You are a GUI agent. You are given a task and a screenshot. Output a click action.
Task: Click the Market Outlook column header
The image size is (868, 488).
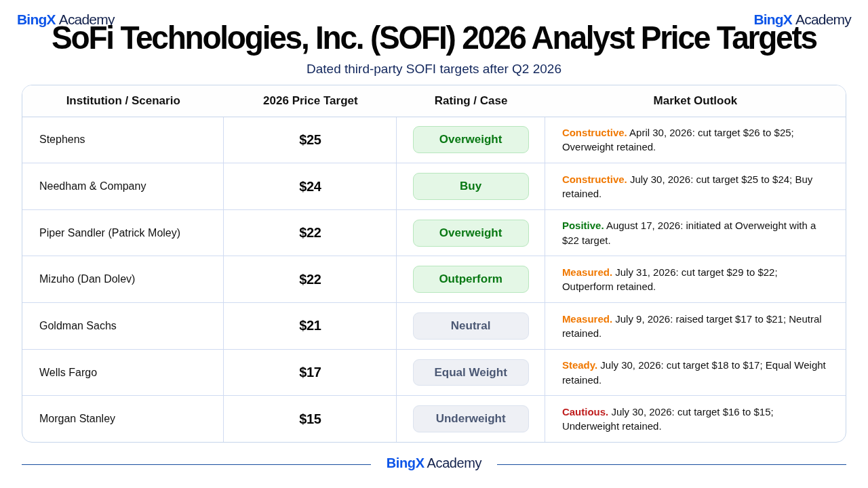click(695, 101)
